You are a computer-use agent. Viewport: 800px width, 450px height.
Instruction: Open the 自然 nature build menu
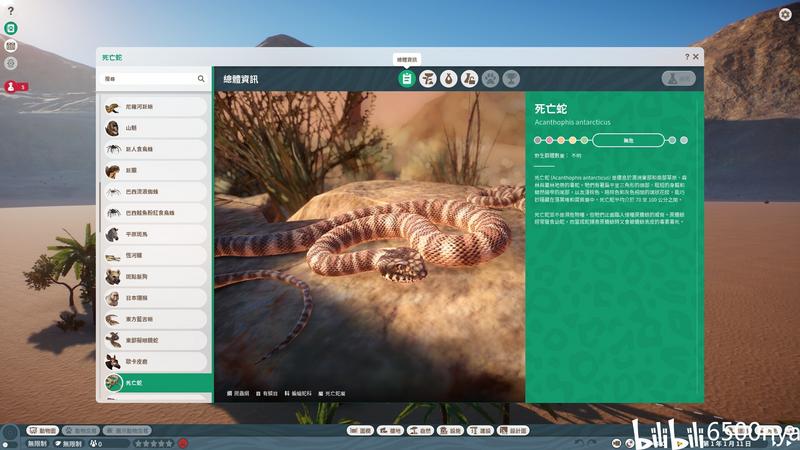(420, 431)
